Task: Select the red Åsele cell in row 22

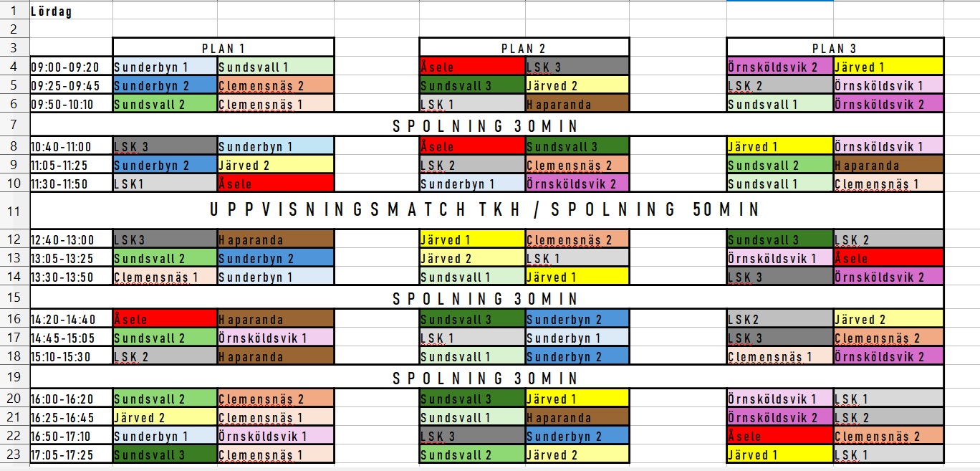Action: tap(779, 436)
